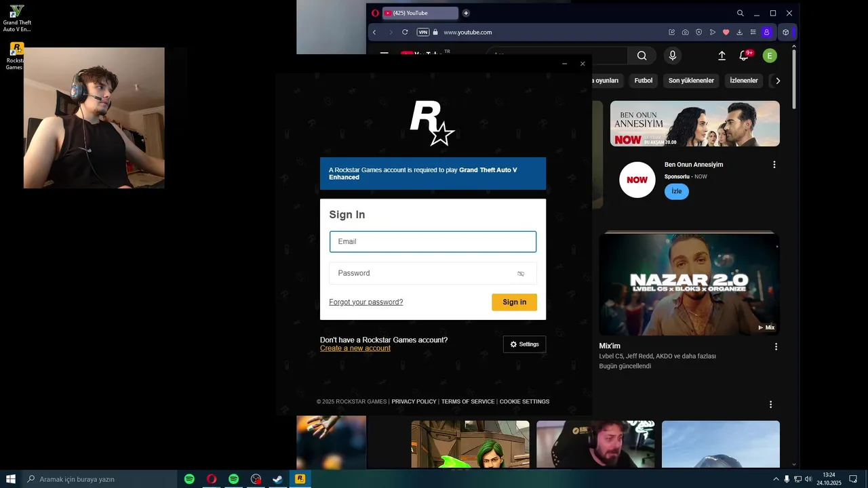Viewport: 868px width, 488px height.
Task: Open the NAZAR 2.0 mix thumbnail
Action: (x=690, y=285)
